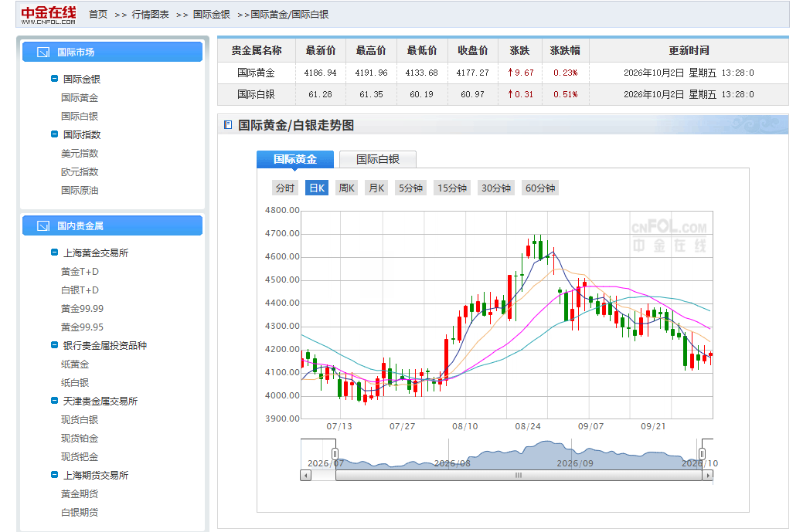803x532 pixels.
Task: Click the icon beside 国际黄金/白银走势图 title
Action: tap(229, 124)
